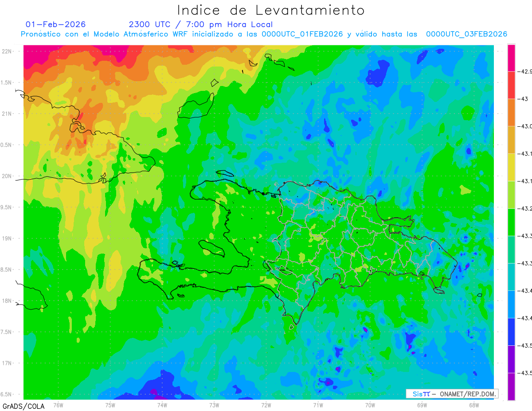Click the "76W" longitude label
The width and height of the screenshot is (532, 411).
tap(58, 405)
